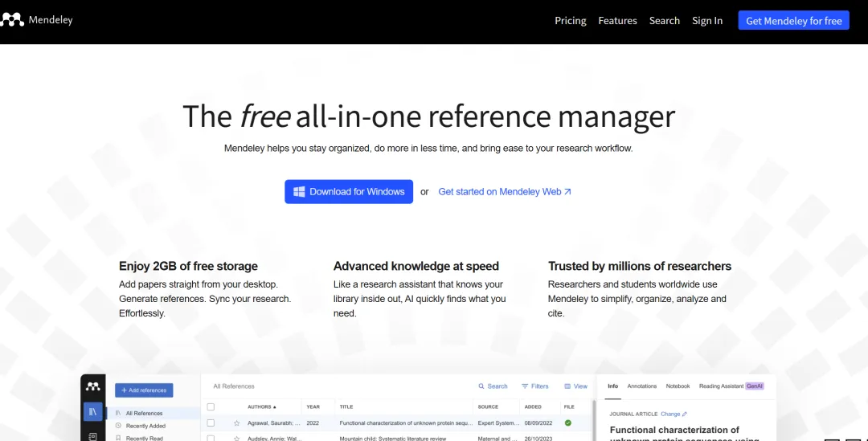Click the YEAR column header
Image resolution: width=868 pixels, height=441 pixels.
[x=313, y=406]
